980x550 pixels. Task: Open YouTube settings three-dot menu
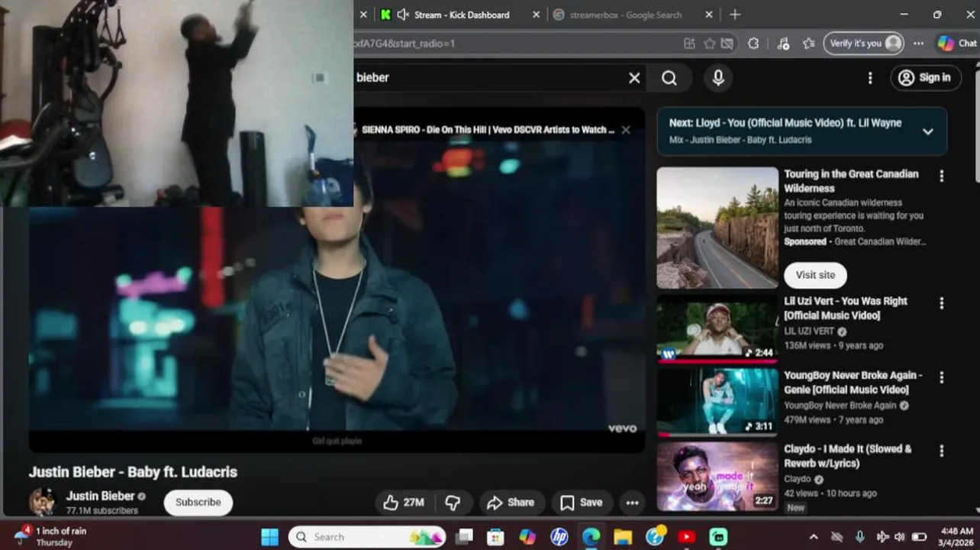tap(870, 78)
